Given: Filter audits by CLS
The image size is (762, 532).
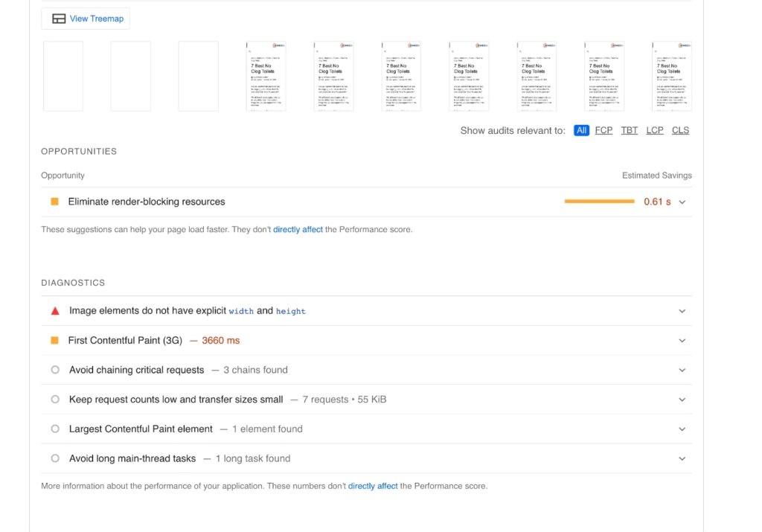Looking at the screenshot, I should tap(680, 130).
